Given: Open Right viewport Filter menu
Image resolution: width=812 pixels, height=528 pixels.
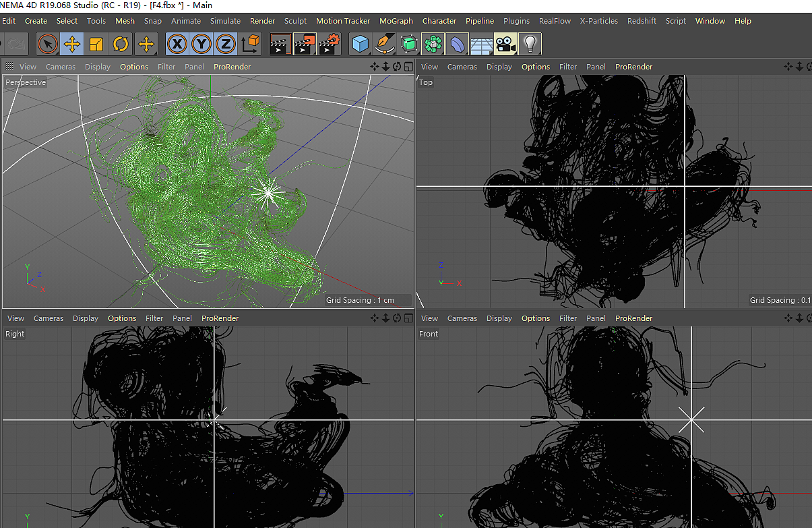Looking at the screenshot, I should (154, 318).
